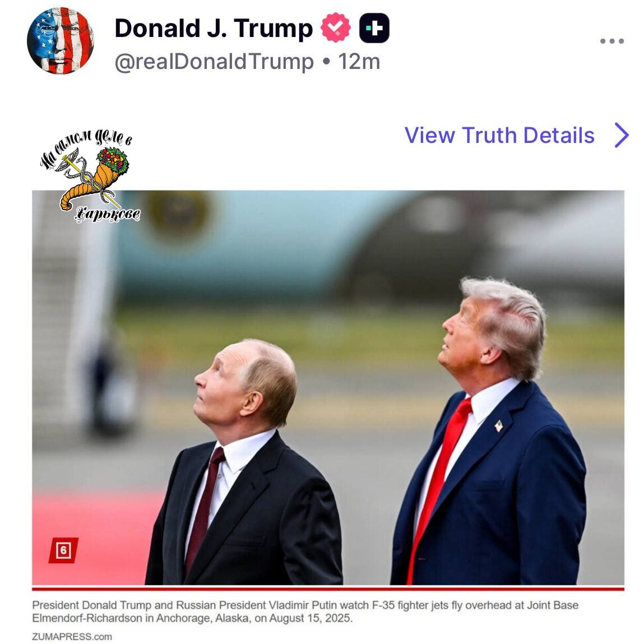Tap the red line beneath the photo
Screen dimensions: 644x644
pos(328,589)
